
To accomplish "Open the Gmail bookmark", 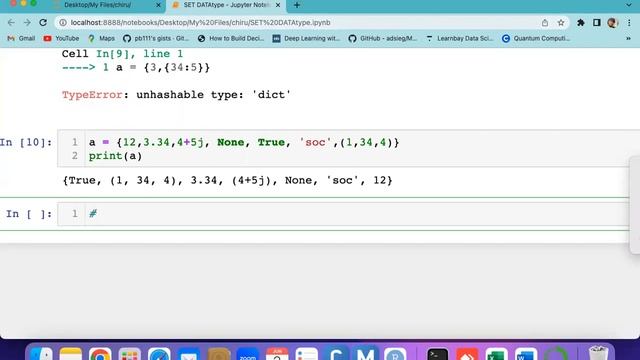I will 21,38.
